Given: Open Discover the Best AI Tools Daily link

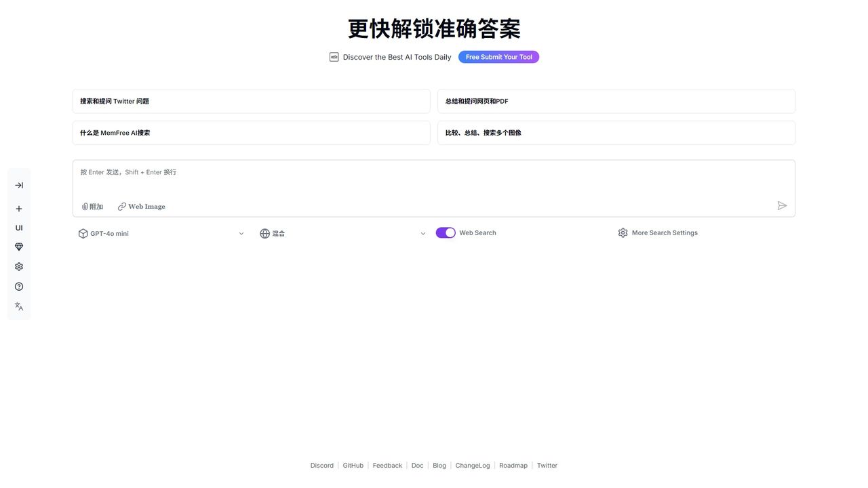Looking at the screenshot, I should (x=397, y=57).
